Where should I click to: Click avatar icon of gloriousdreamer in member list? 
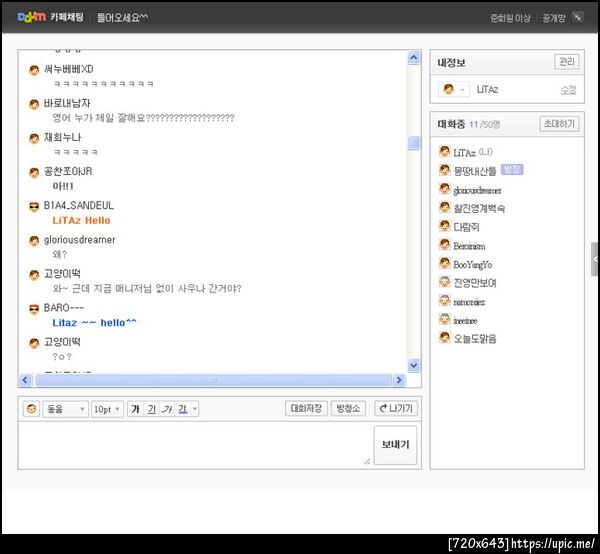coord(444,189)
